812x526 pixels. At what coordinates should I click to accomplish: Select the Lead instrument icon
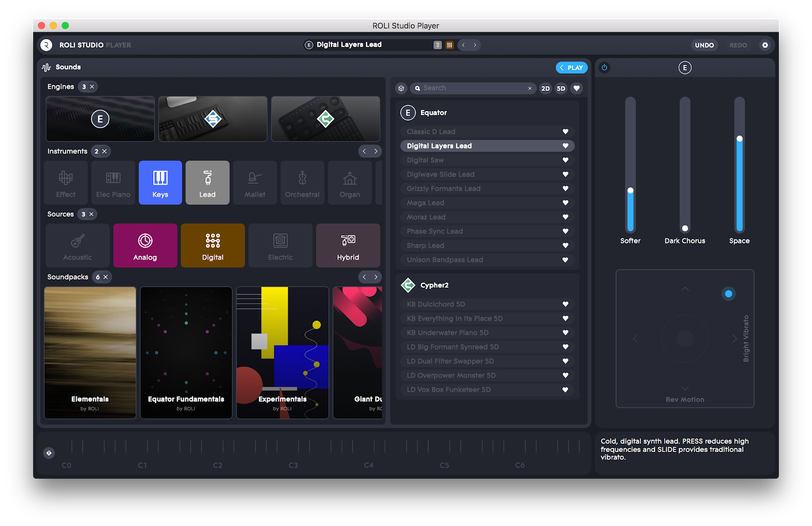pos(208,183)
